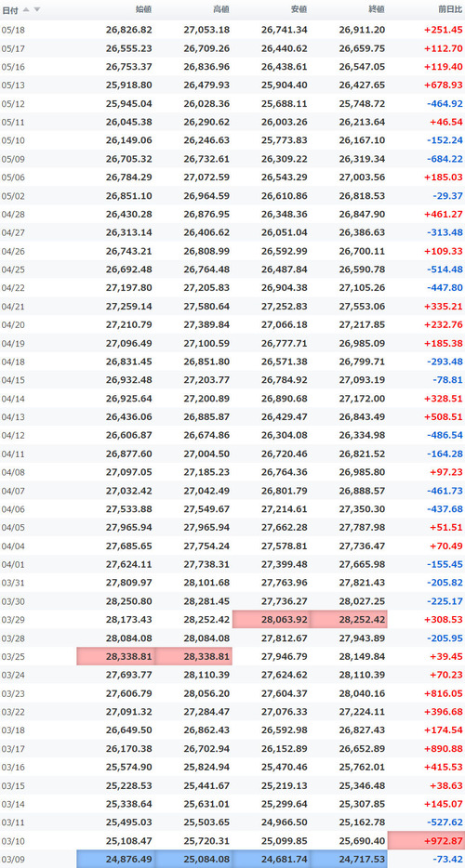This screenshot has height=868, width=465.
Task: Select high value 28,101.68
Action: pyautogui.click(x=206, y=583)
